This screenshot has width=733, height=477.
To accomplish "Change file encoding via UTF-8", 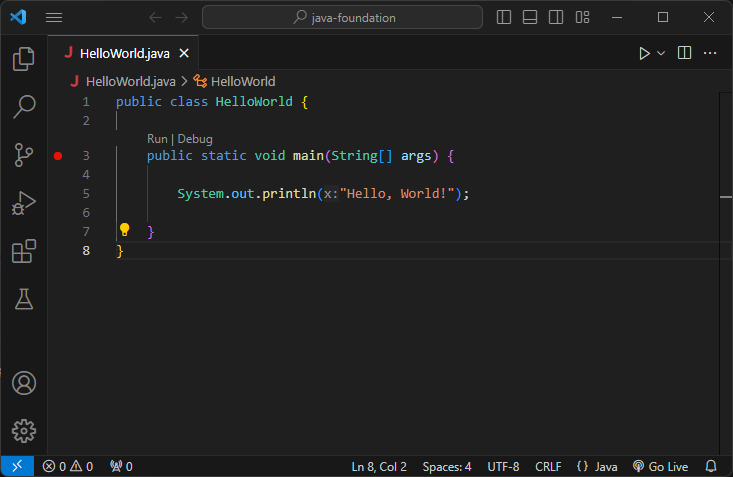I will click(503, 467).
